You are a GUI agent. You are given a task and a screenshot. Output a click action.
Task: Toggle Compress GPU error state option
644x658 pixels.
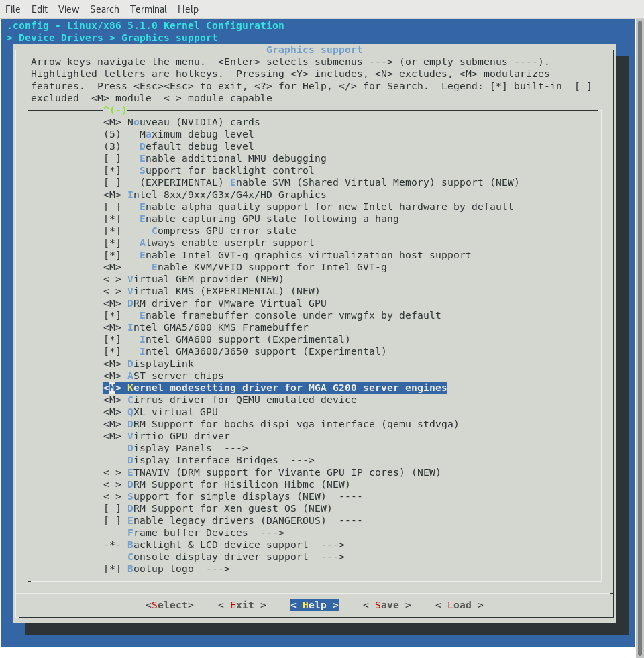click(x=112, y=231)
